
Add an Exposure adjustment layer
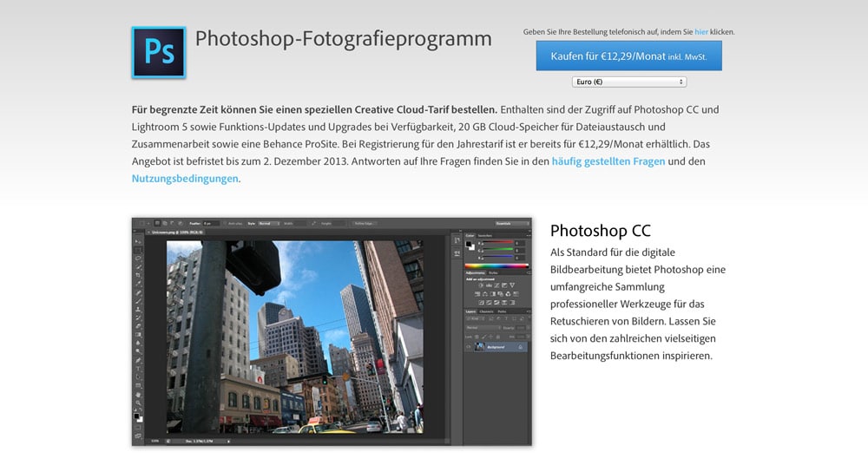pos(504,285)
